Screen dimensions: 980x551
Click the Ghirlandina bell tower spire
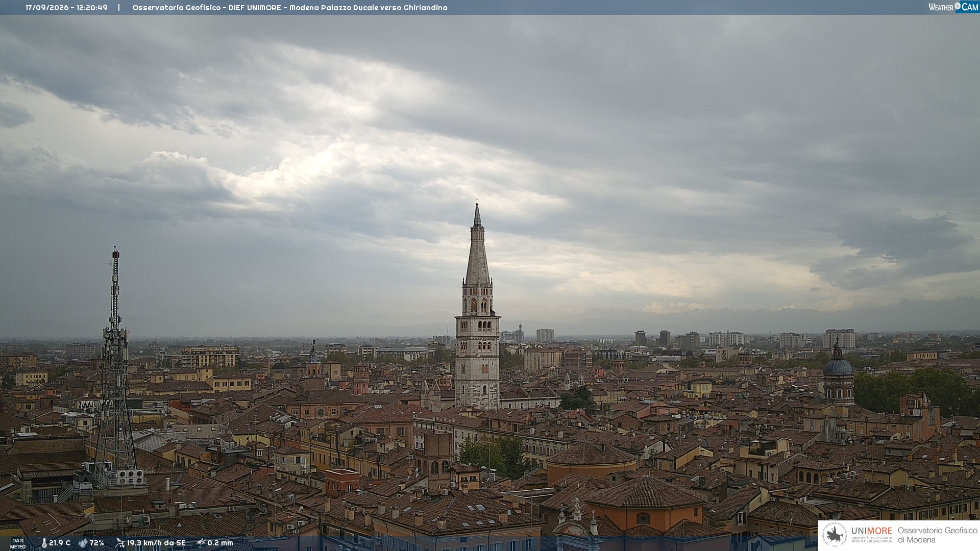(x=477, y=245)
